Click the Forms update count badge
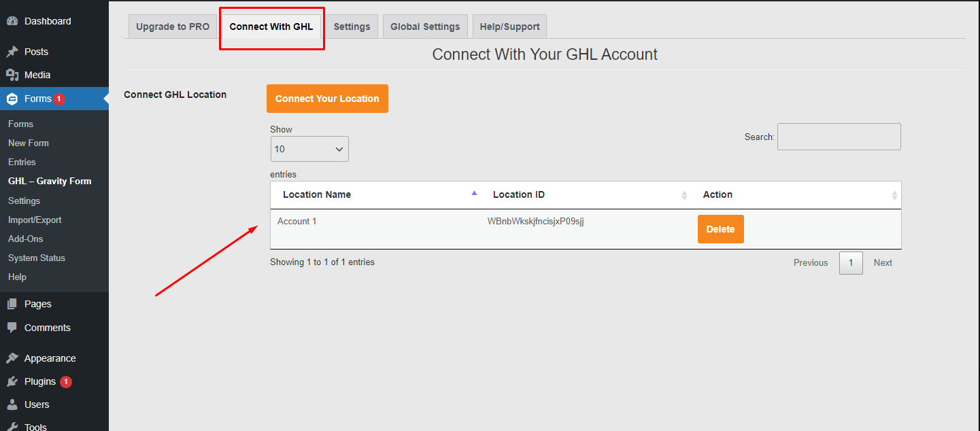The image size is (980, 431). (x=59, y=99)
